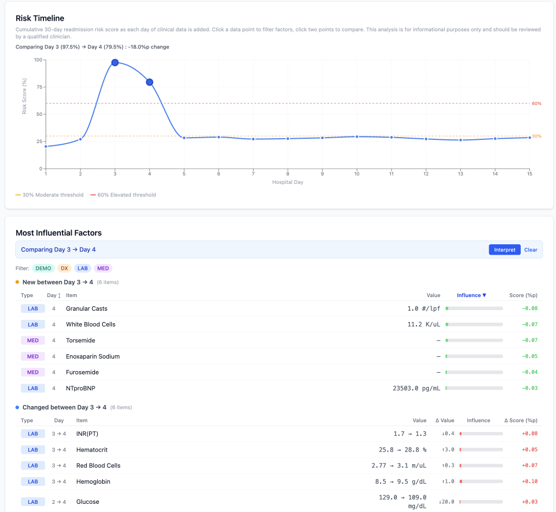Viewport: 556px width, 512px height.
Task: Click the LAB badge beside Granular Casts
Action: pyautogui.click(x=33, y=308)
